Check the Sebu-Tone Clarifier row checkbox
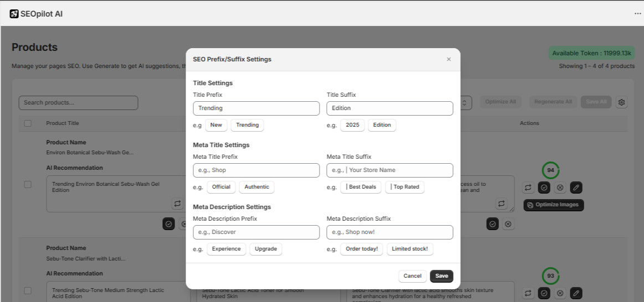The height and width of the screenshot is (302, 644). tap(28, 290)
